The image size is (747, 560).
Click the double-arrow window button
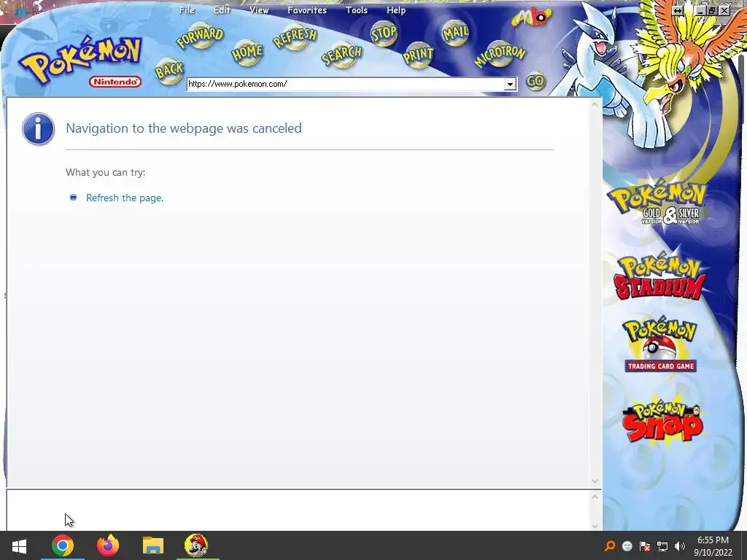click(x=678, y=10)
